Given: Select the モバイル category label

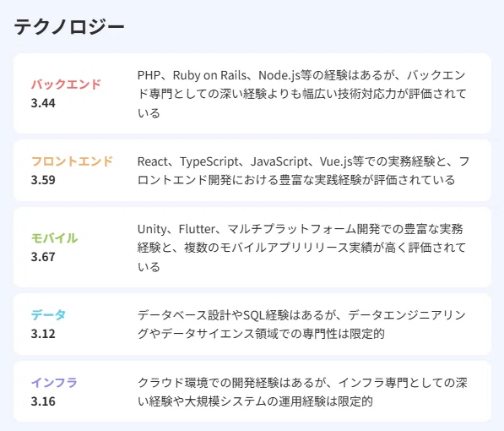Looking at the screenshot, I should (x=54, y=238).
